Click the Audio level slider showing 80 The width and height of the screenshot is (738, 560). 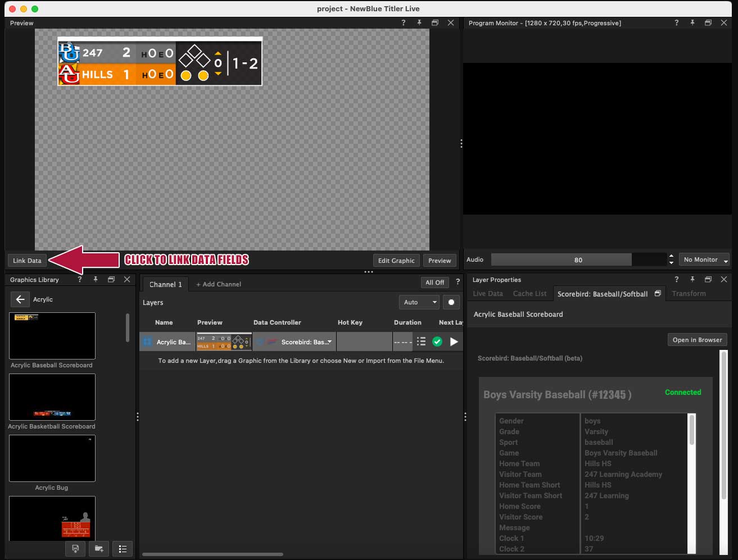pyautogui.click(x=578, y=259)
